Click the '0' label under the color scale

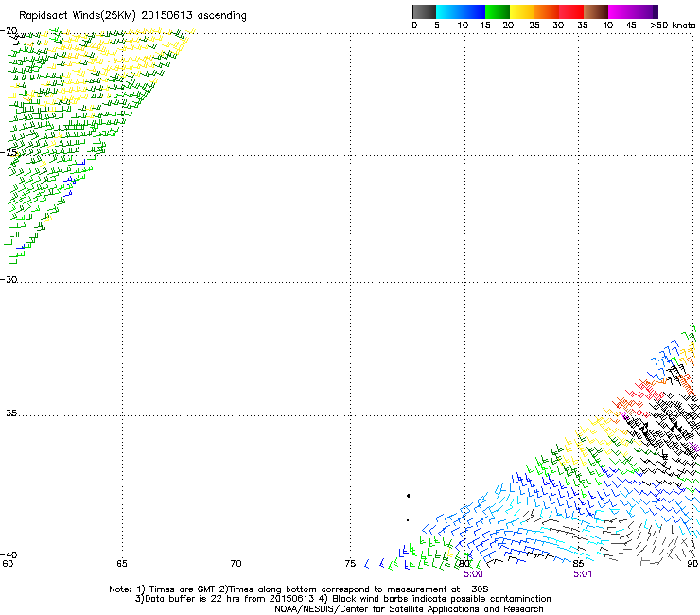(414, 26)
